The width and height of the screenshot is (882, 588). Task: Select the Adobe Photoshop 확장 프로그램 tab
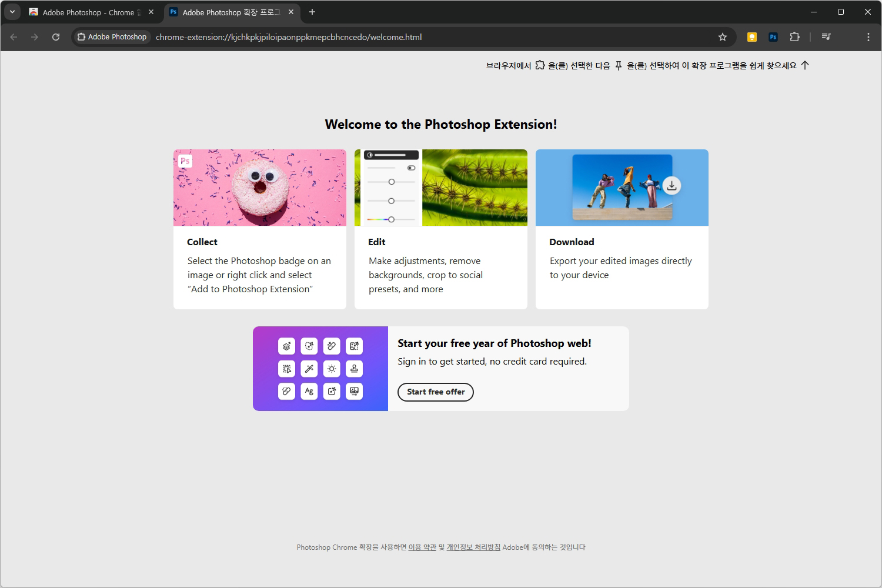(231, 12)
